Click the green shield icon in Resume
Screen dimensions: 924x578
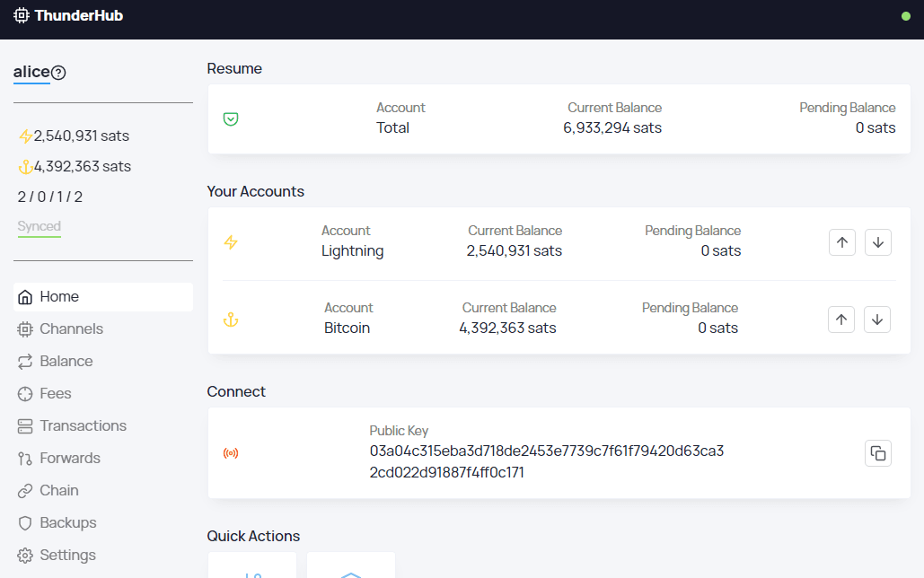pyautogui.click(x=231, y=118)
